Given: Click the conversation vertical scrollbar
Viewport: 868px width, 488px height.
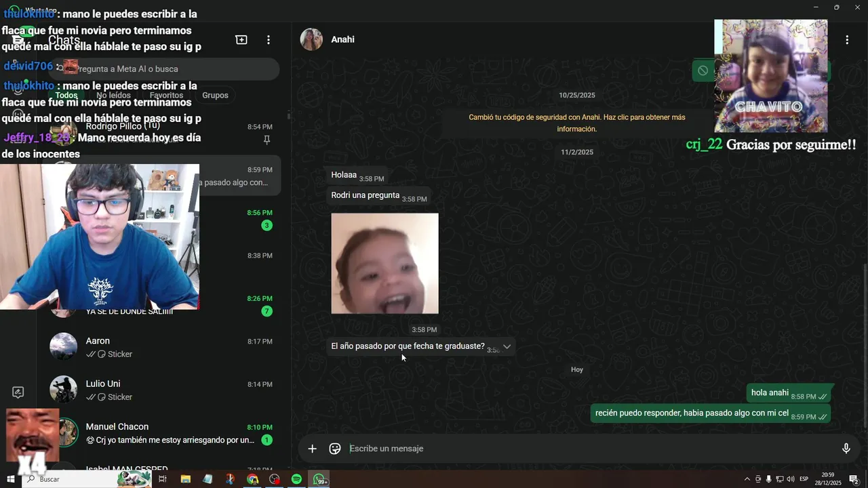Looking at the screenshot, I should (865, 346).
